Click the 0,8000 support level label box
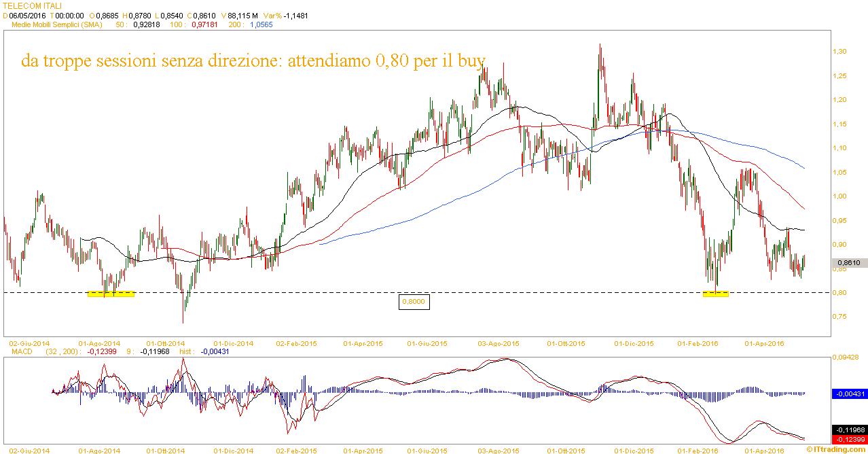This screenshot has width=868, height=454. pos(414,302)
